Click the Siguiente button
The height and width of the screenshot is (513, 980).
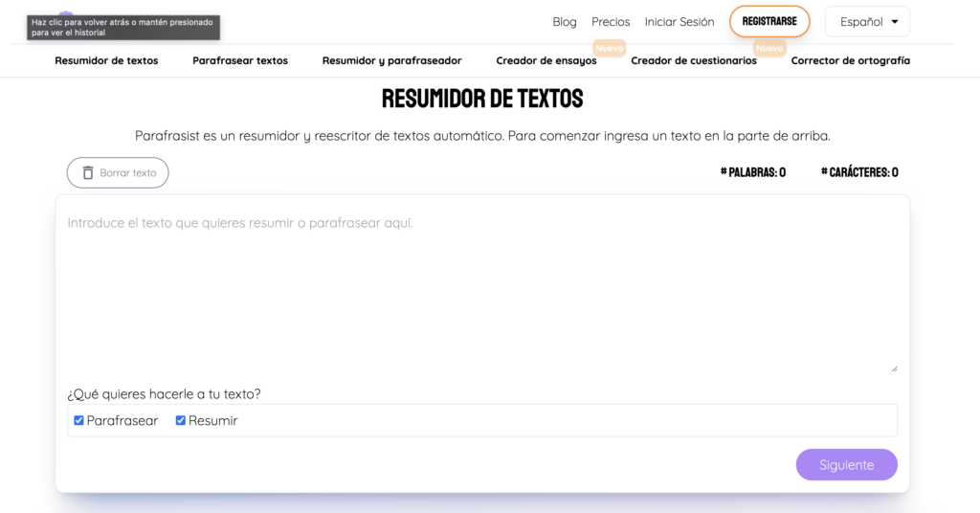click(846, 465)
